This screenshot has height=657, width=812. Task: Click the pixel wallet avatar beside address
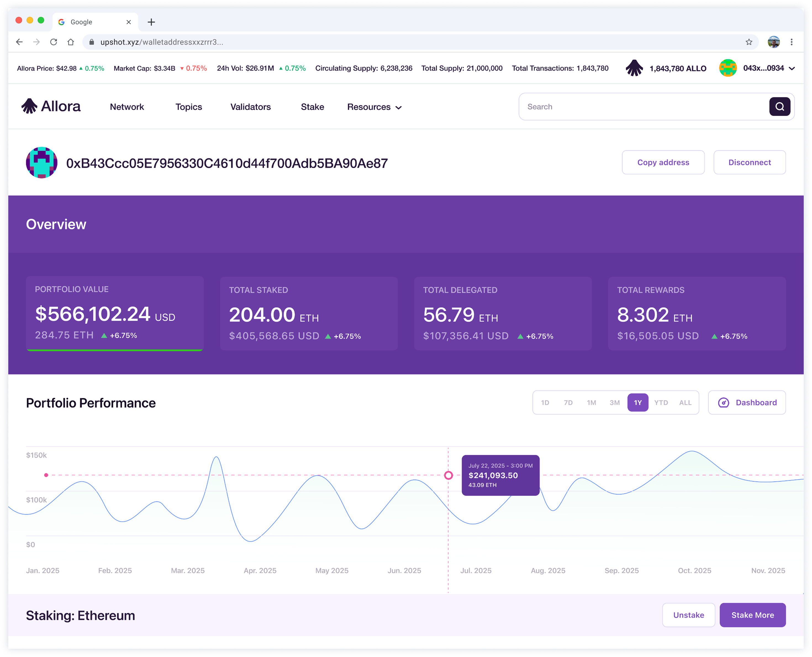pyautogui.click(x=42, y=163)
